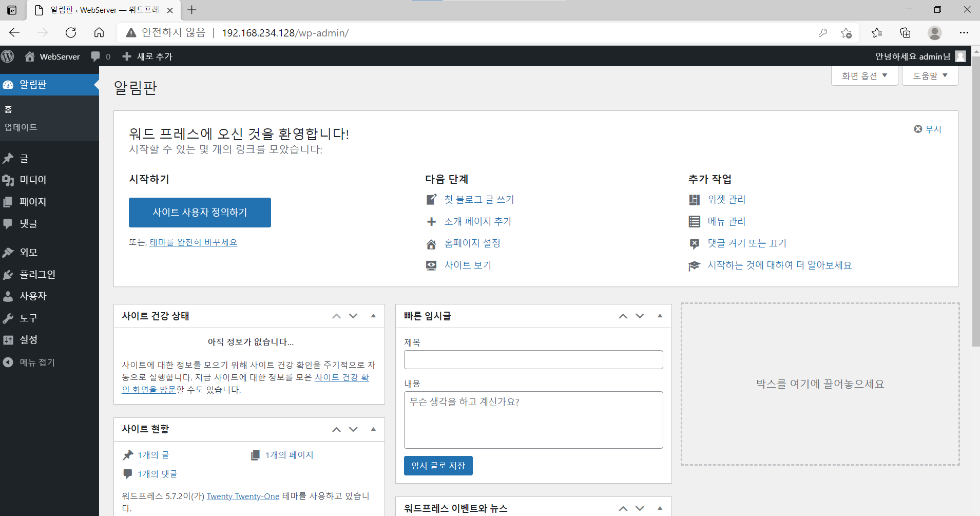Move 빠른 임시글 box down

tap(640, 316)
